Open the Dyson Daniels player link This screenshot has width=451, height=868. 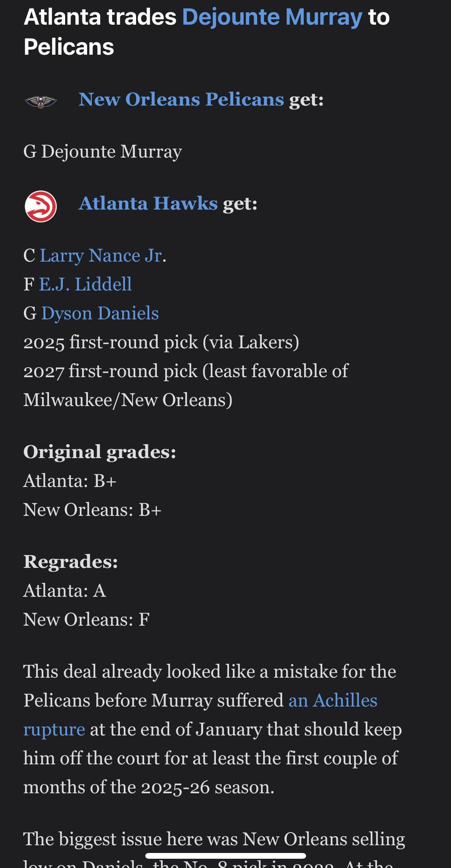[100, 313]
